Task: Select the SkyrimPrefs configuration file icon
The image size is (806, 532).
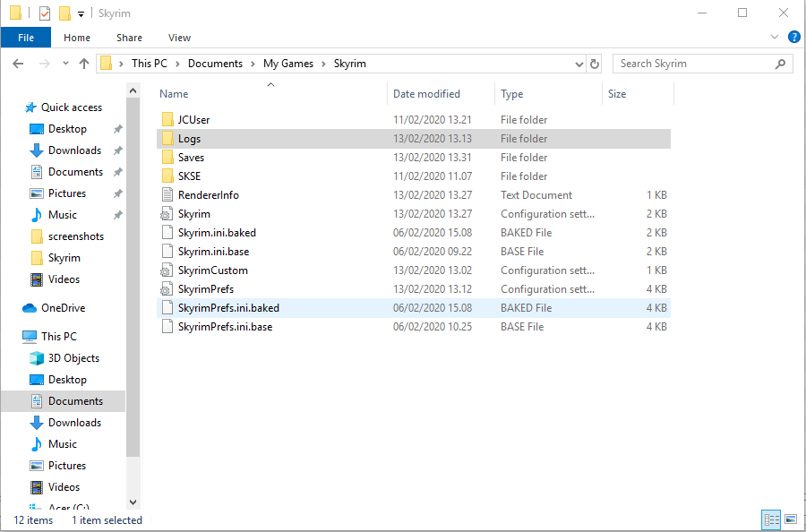Action: click(167, 289)
